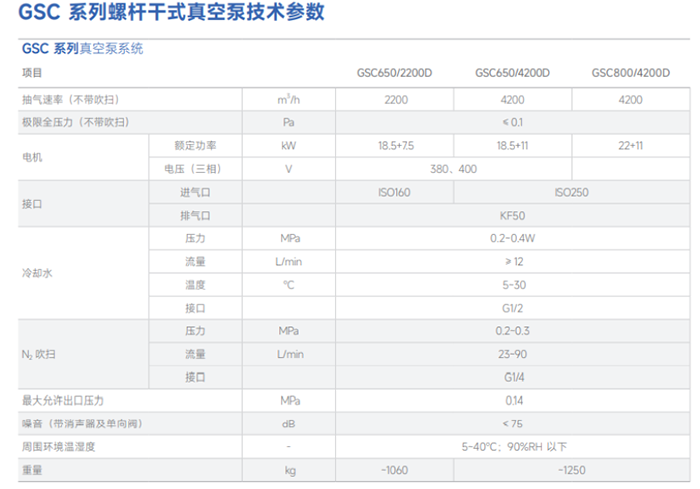
Task: Select '4200' under the GSC650/4200D column
Action: 512,100
